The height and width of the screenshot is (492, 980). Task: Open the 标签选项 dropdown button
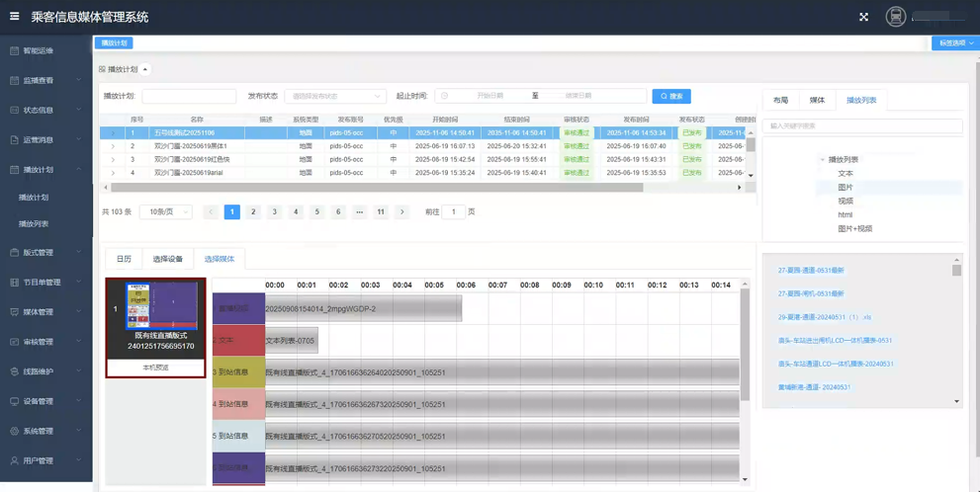955,43
